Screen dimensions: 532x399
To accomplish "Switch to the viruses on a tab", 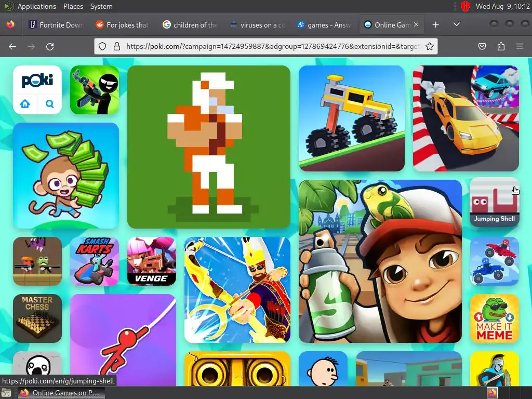I will click(257, 25).
